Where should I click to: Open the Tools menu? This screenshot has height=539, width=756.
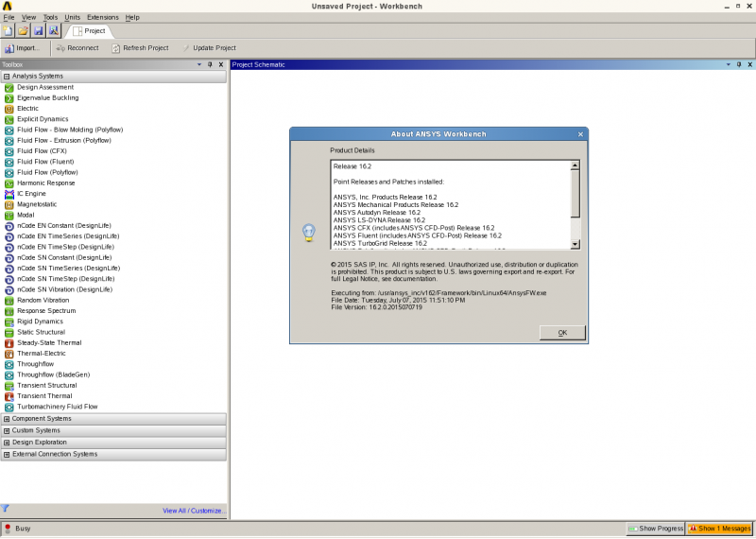[x=50, y=17]
